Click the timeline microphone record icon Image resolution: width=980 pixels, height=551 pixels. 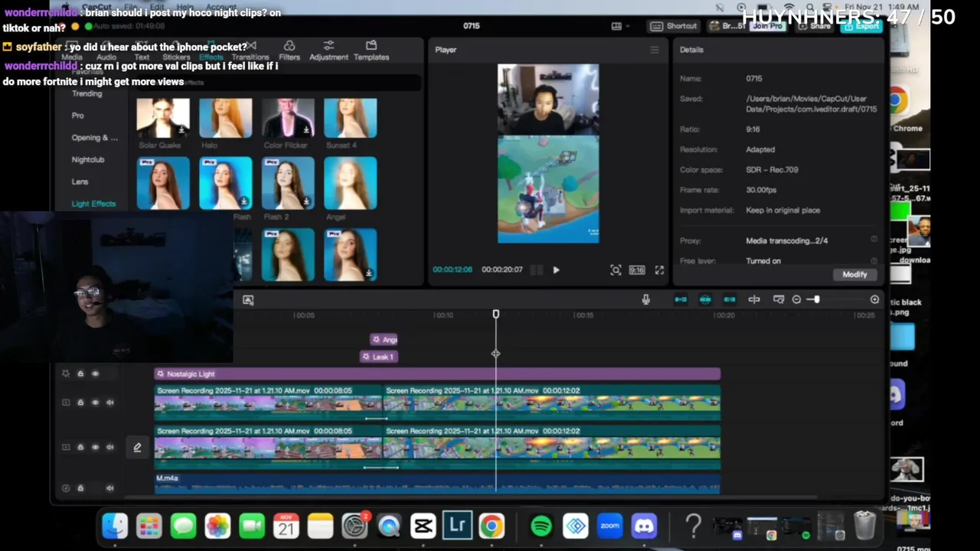click(645, 299)
